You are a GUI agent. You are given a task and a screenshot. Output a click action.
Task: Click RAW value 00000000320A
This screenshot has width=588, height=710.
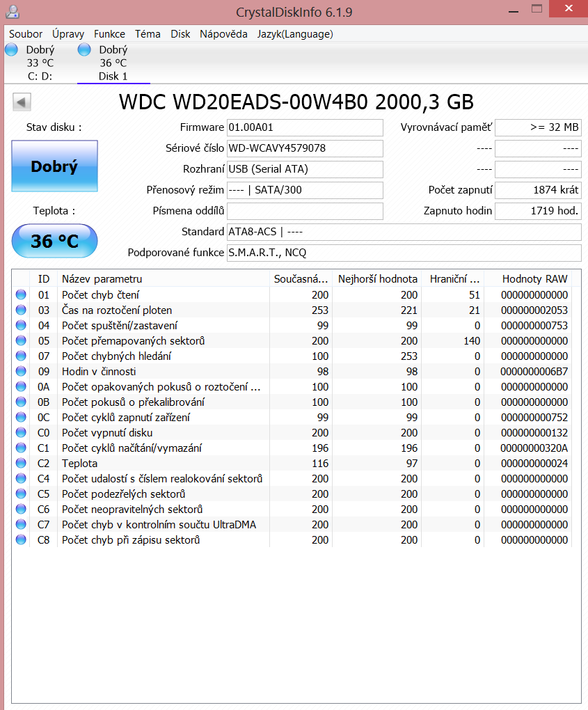click(534, 448)
